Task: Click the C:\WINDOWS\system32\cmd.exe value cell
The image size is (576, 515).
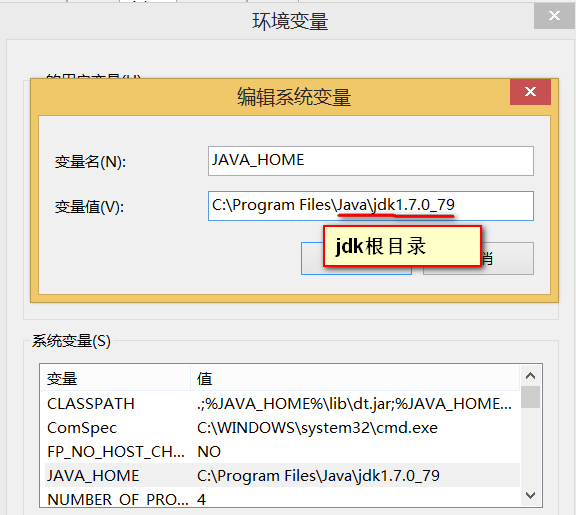Action: click(317, 428)
